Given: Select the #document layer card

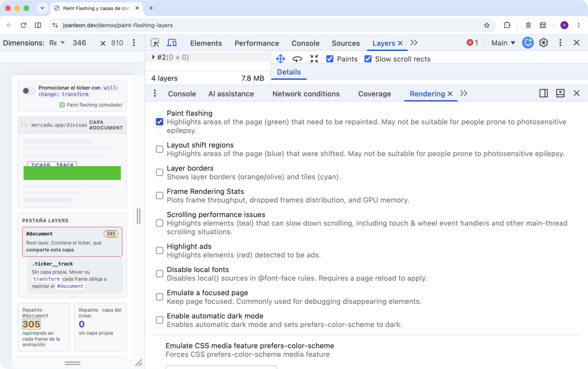Looking at the screenshot, I should point(72,242).
